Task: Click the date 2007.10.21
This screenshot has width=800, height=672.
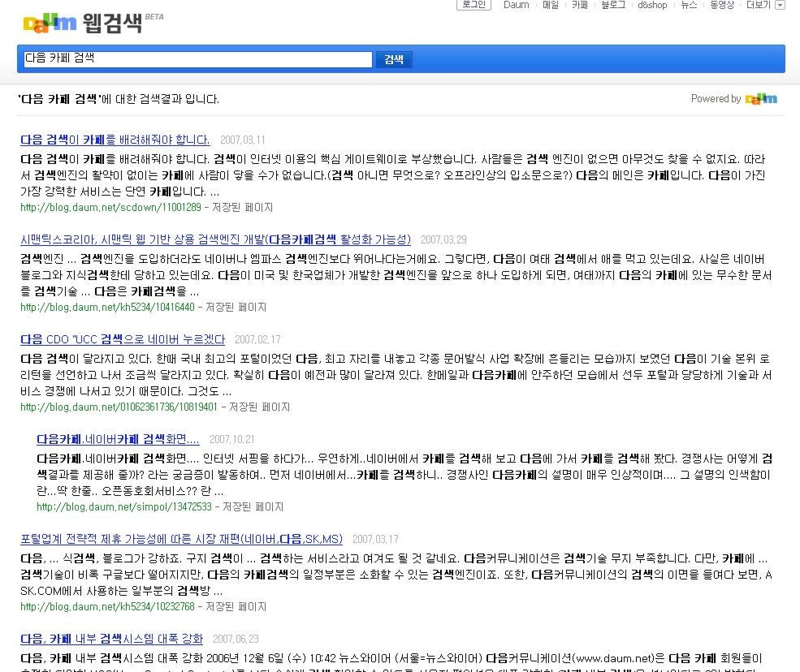Action: pyautogui.click(x=232, y=440)
